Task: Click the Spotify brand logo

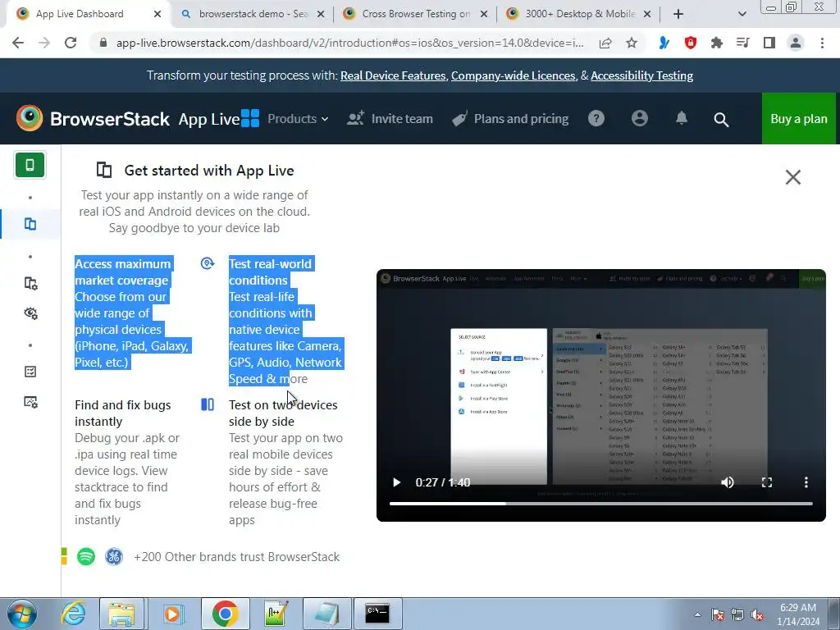Action: click(85, 557)
